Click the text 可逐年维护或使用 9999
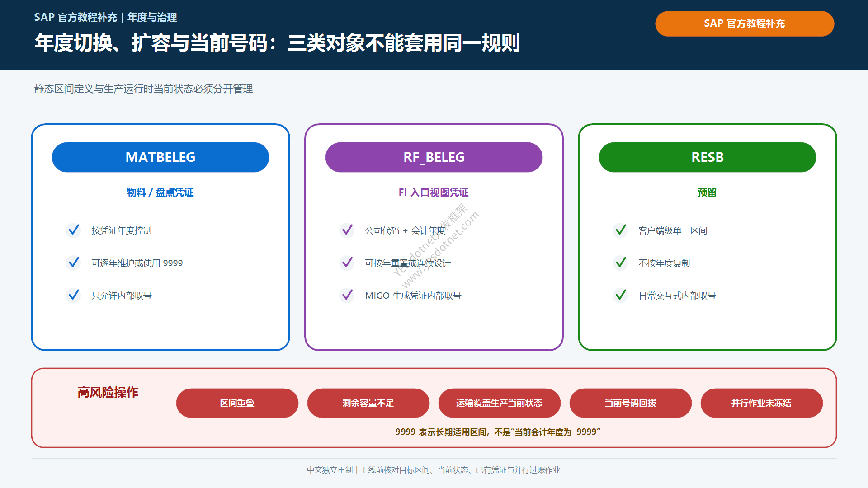Screen dimensions: 868x488 pyautogui.click(x=137, y=263)
